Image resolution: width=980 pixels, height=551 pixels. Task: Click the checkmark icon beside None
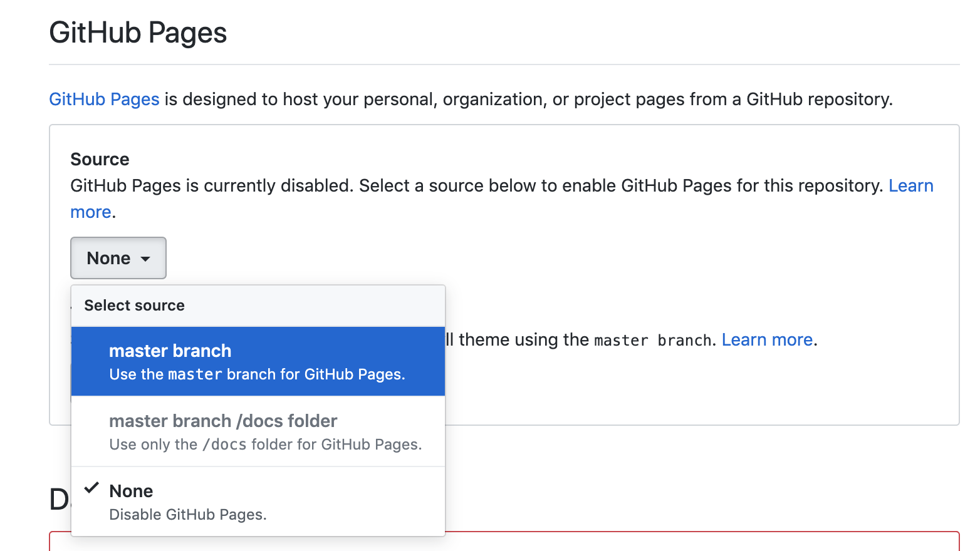[91, 488]
